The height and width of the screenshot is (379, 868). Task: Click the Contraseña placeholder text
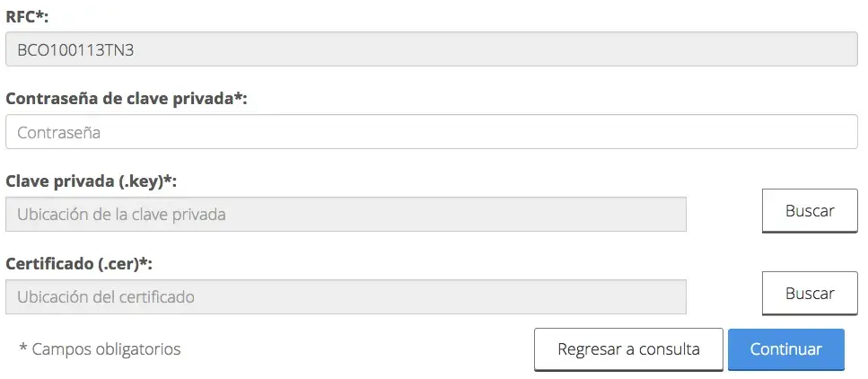[x=58, y=133]
